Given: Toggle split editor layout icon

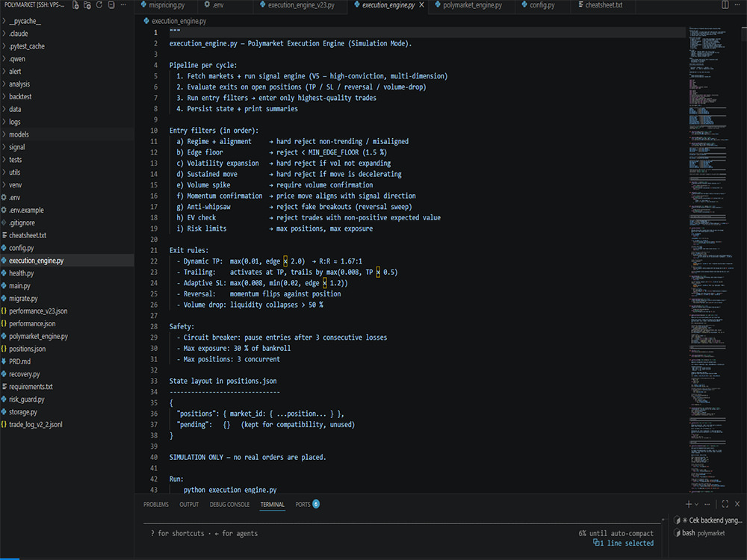Looking at the screenshot, I should (x=725, y=4).
